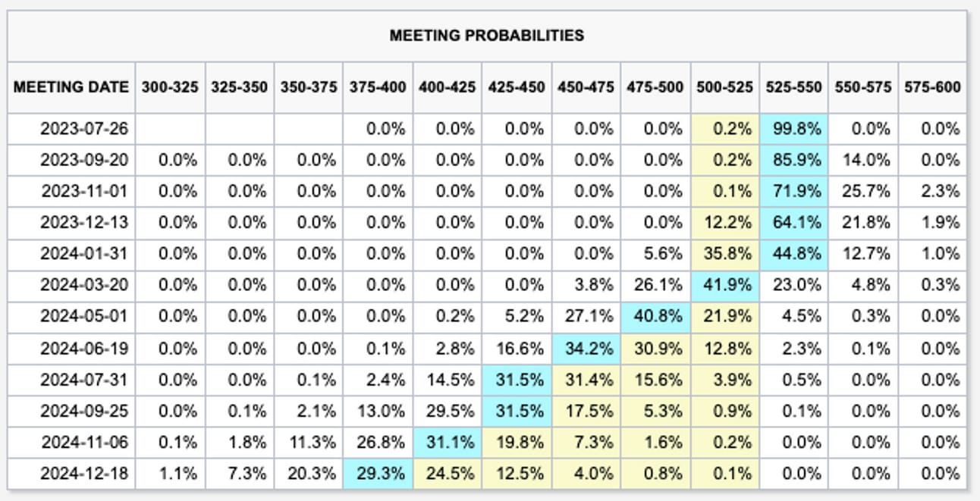Click the 2024-12-18 meeting date cell
Screen dimensions: 980x501
point(71,474)
